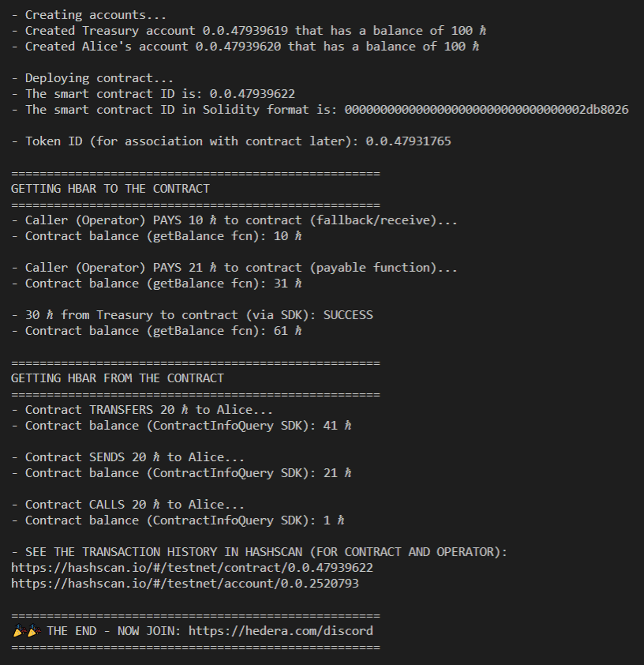Click the SEE THE TRANSACTION HISTORY IN HASHSCAN line
The width and height of the screenshot is (644, 665).
pos(259,552)
